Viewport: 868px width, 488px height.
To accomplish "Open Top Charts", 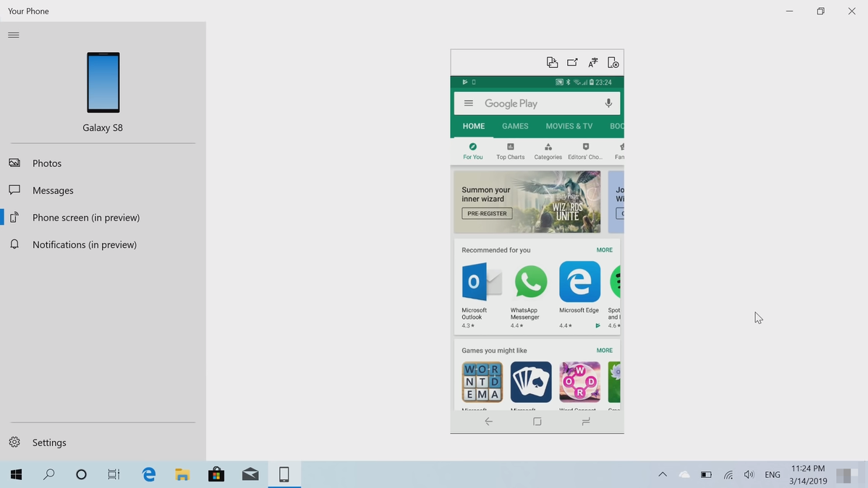I will click(511, 152).
